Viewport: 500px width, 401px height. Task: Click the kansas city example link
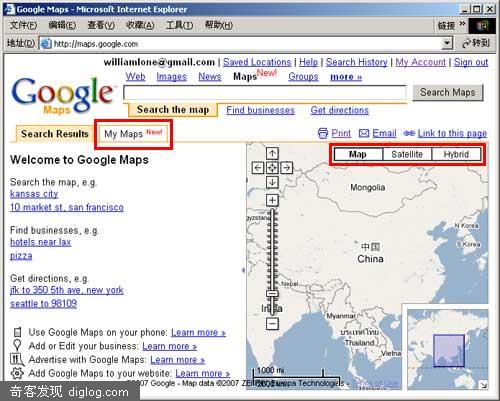(34, 194)
